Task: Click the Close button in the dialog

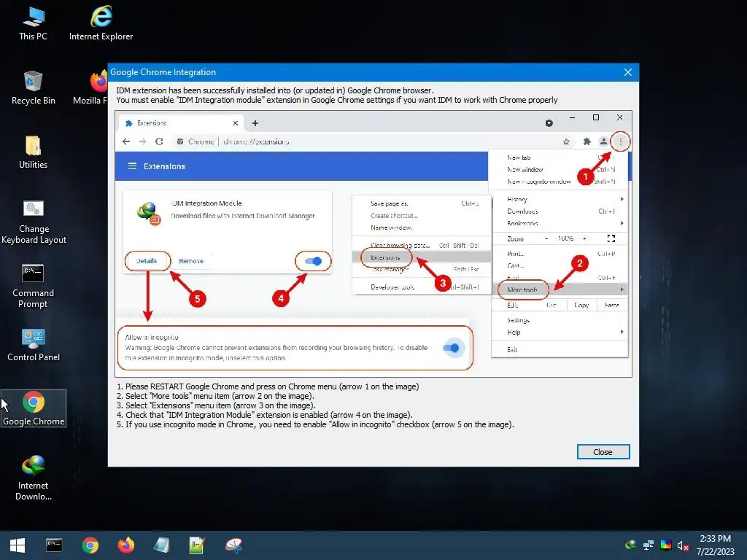Action: (603, 452)
